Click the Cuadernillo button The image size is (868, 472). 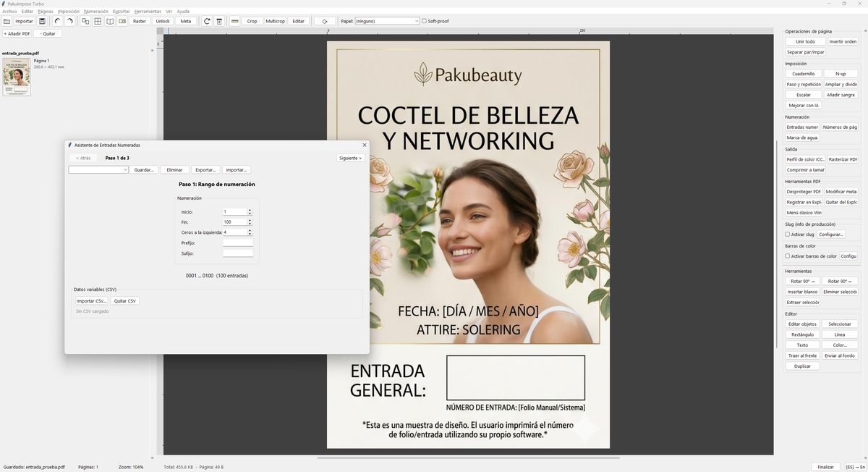804,74
